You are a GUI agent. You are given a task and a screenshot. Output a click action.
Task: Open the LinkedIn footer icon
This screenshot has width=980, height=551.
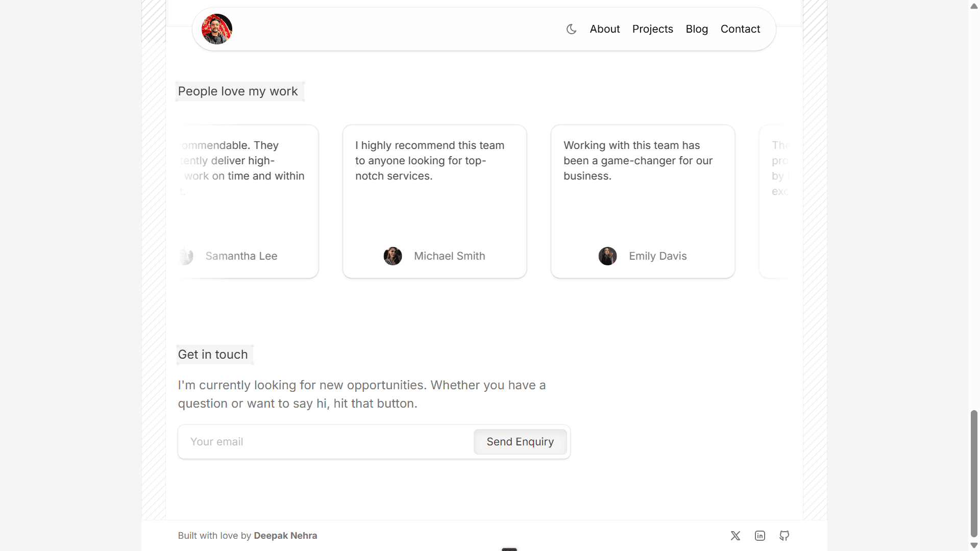760,536
